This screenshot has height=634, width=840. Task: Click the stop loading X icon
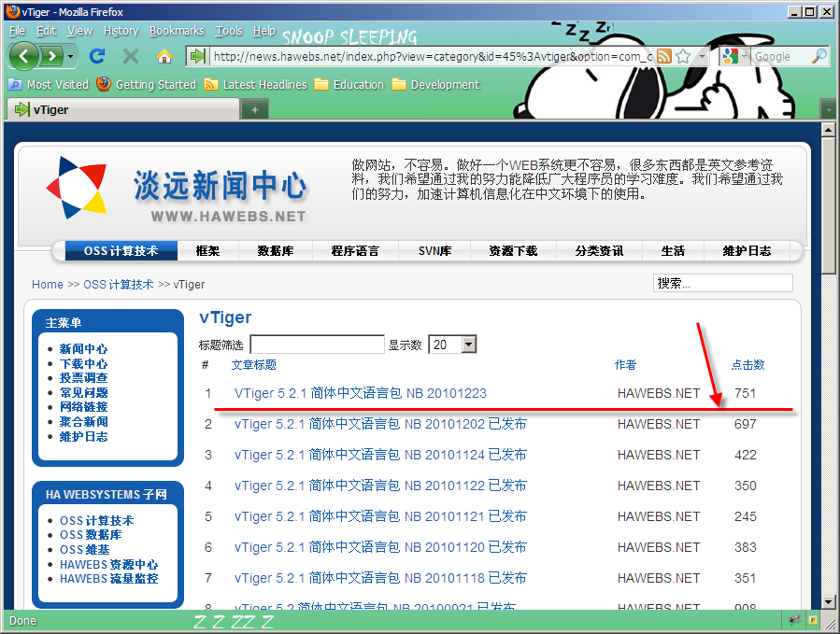pyautogui.click(x=130, y=56)
